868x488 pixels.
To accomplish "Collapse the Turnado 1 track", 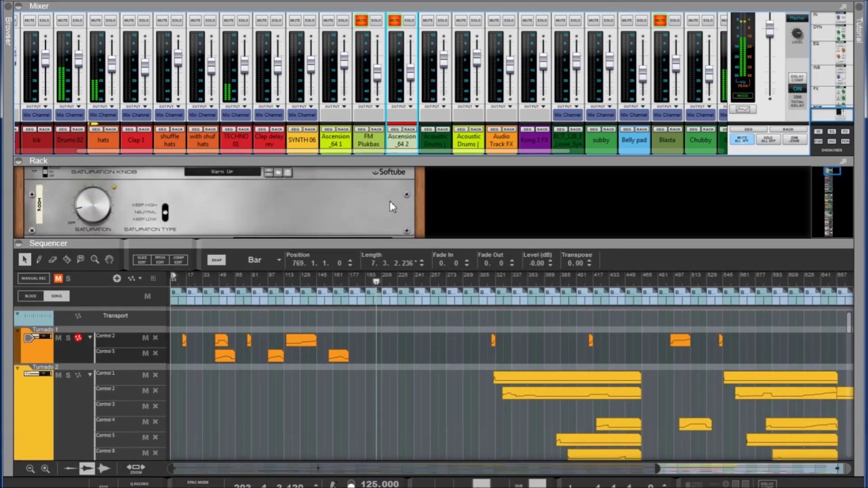I will tap(19, 331).
